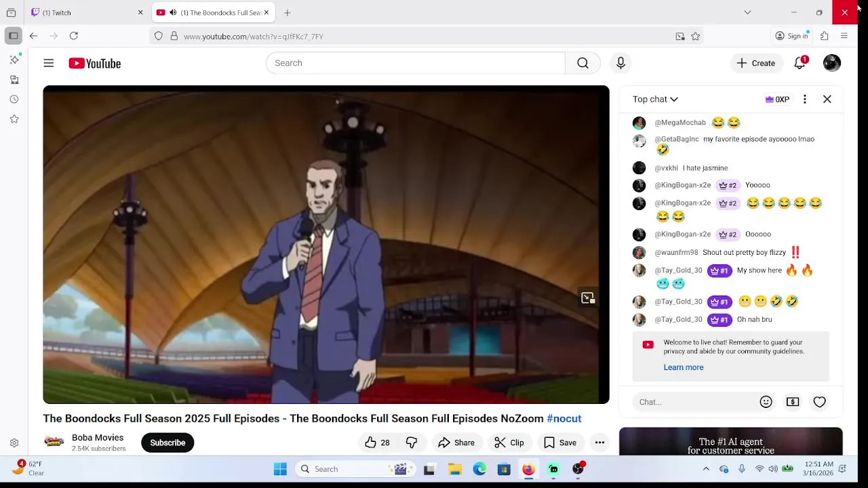Open sidebar synced tabs icon
The image size is (868, 488).
14,79
